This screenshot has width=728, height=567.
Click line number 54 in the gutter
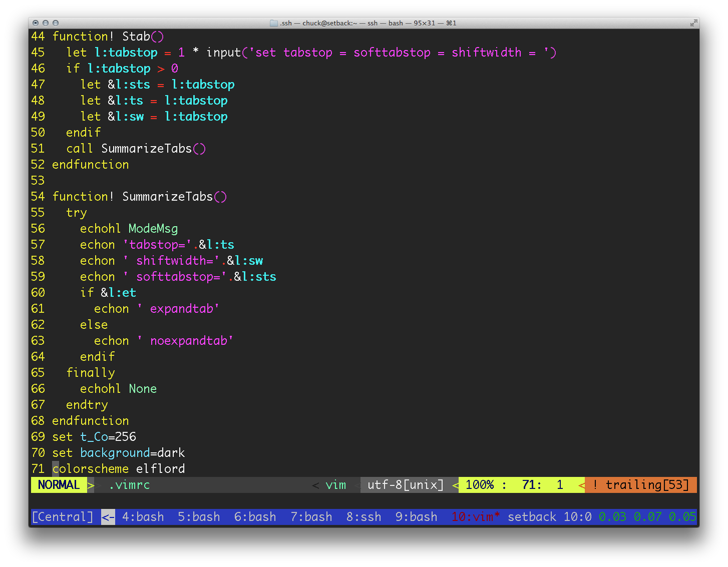point(38,197)
